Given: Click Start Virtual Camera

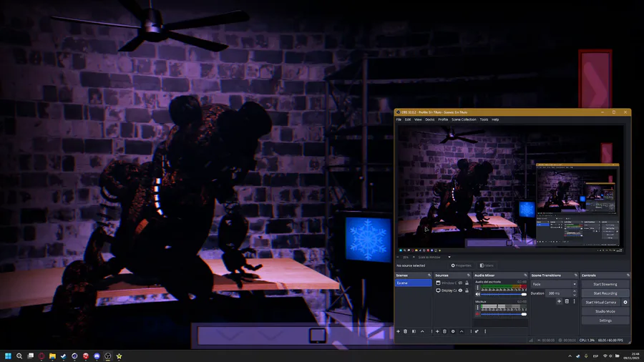Looking at the screenshot, I should coord(601,302).
